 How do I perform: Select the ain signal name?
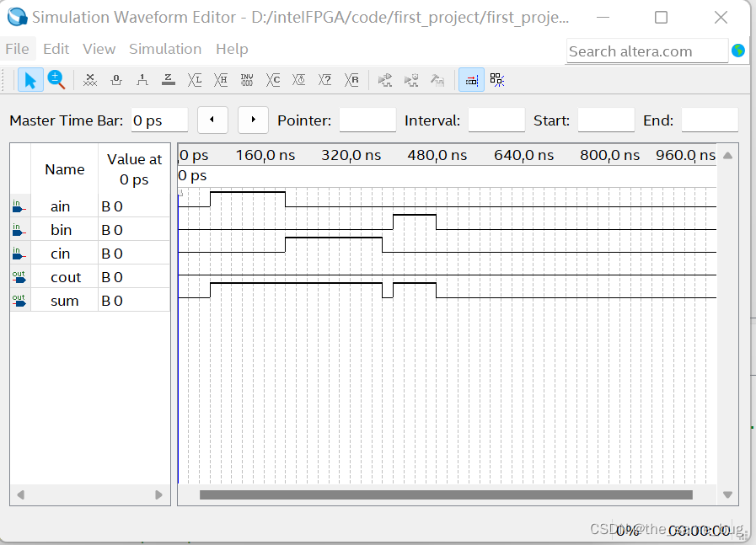[61, 206]
